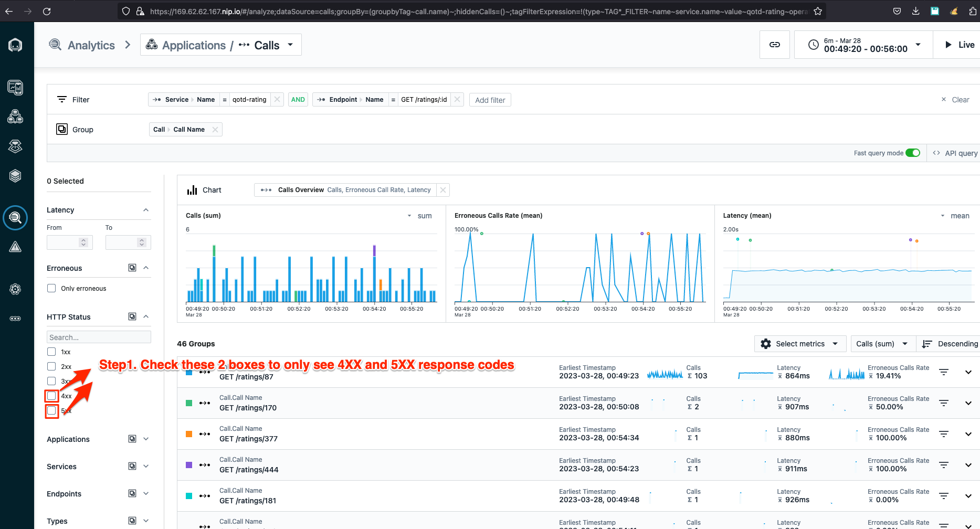The height and width of the screenshot is (529, 980).
Task: Click the Latency From input field
Action: (x=69, y=242)
